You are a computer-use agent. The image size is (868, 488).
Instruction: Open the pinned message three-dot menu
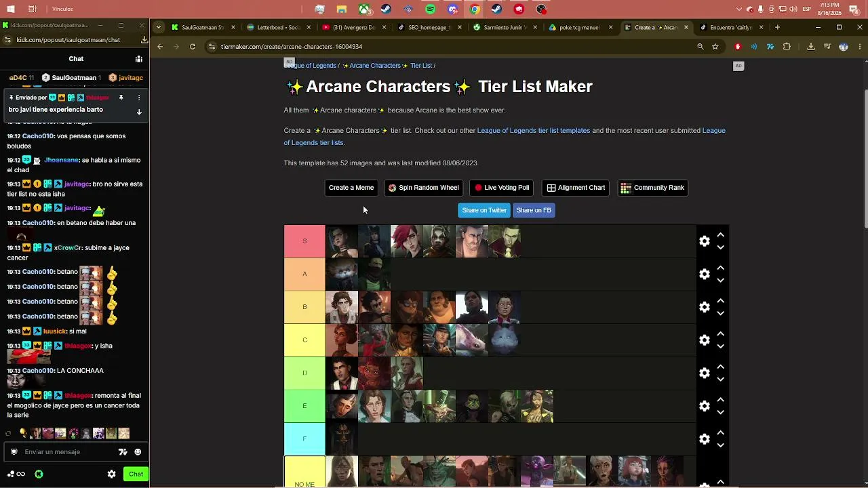click(139, 98)
